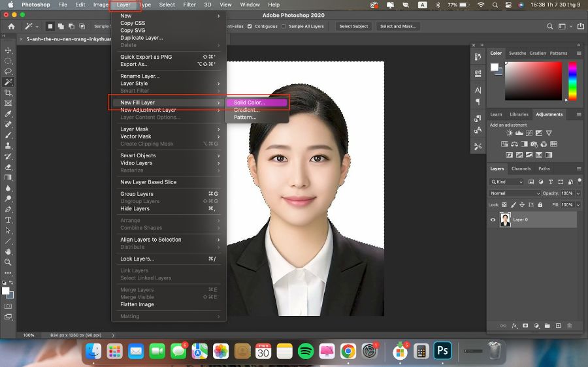Click Layer 0 thumbnail

(x=505, y=219)
